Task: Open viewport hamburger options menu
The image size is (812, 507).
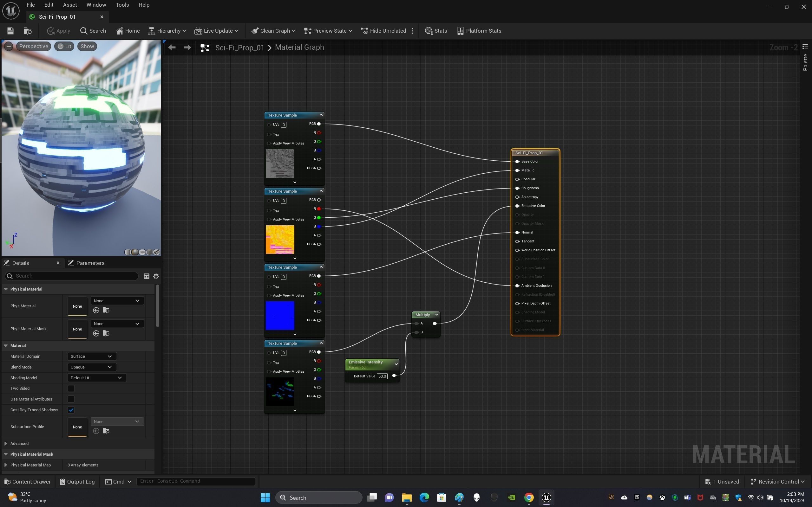Action: pyautogui.click(x=9, y=46)
